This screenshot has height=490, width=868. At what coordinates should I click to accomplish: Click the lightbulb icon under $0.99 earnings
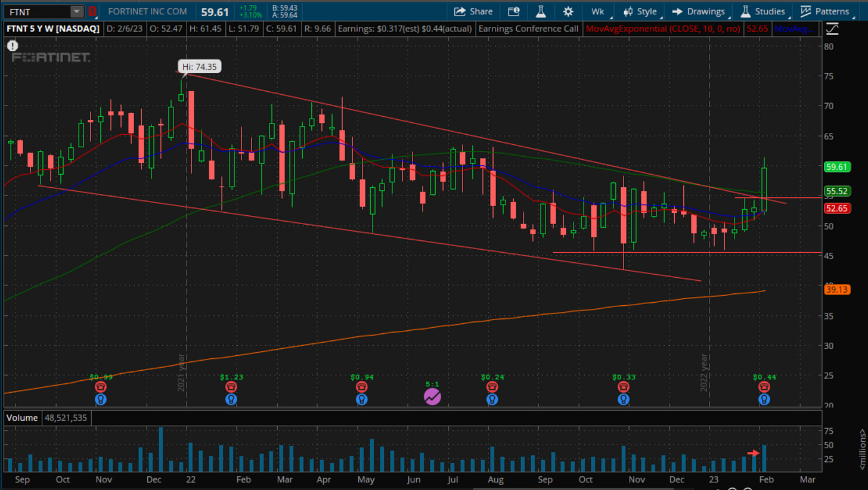[101, 399]
